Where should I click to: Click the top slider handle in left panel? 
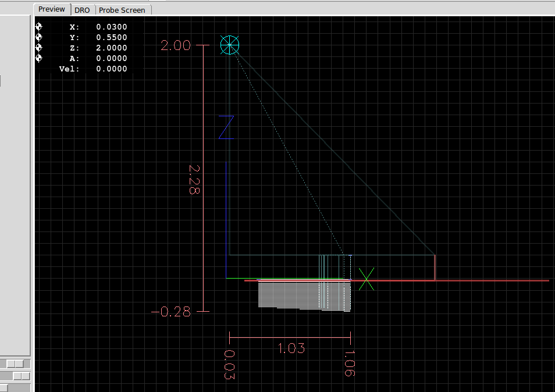(15, 364)
